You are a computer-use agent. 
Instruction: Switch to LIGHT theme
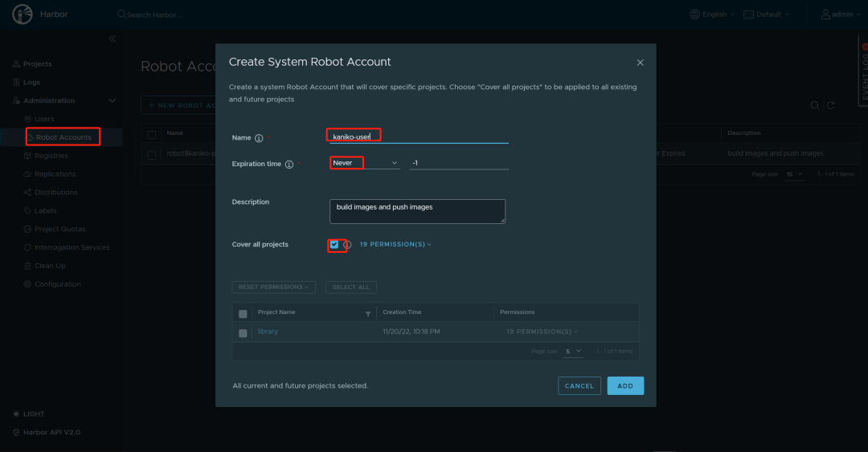tap(34, 413)
